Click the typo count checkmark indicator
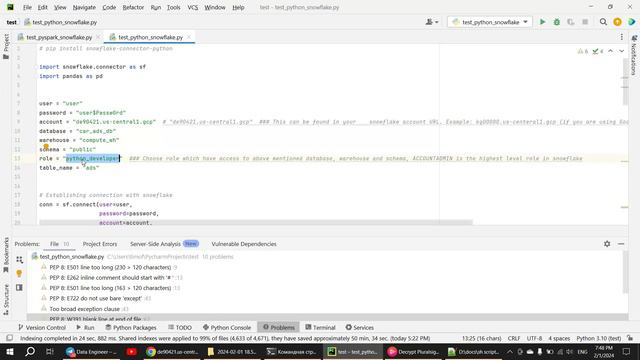The image size is (640, 360). coord(598,51)
